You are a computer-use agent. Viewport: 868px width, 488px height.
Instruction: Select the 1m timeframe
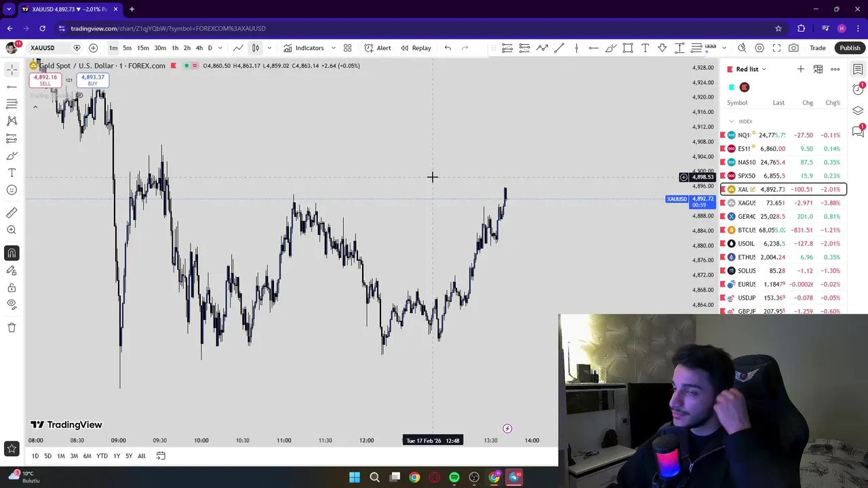[113, 48]
